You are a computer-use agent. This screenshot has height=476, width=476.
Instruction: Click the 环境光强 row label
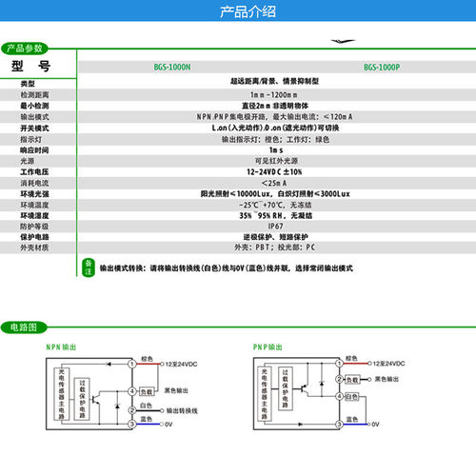(x=34, y=194)
